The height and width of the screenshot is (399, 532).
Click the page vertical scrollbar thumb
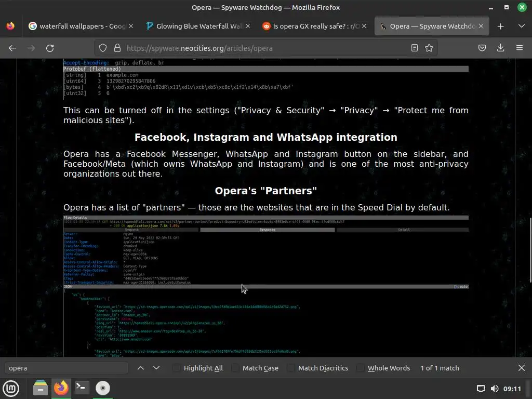[530, 250]
